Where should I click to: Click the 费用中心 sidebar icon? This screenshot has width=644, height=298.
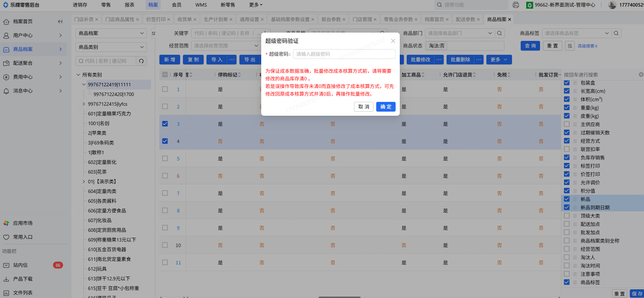pyautogui.click(x=6, y=77)
